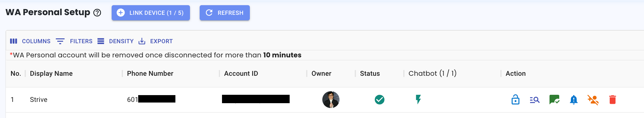Delete Strive account via red trash icon

coord(613,100)
